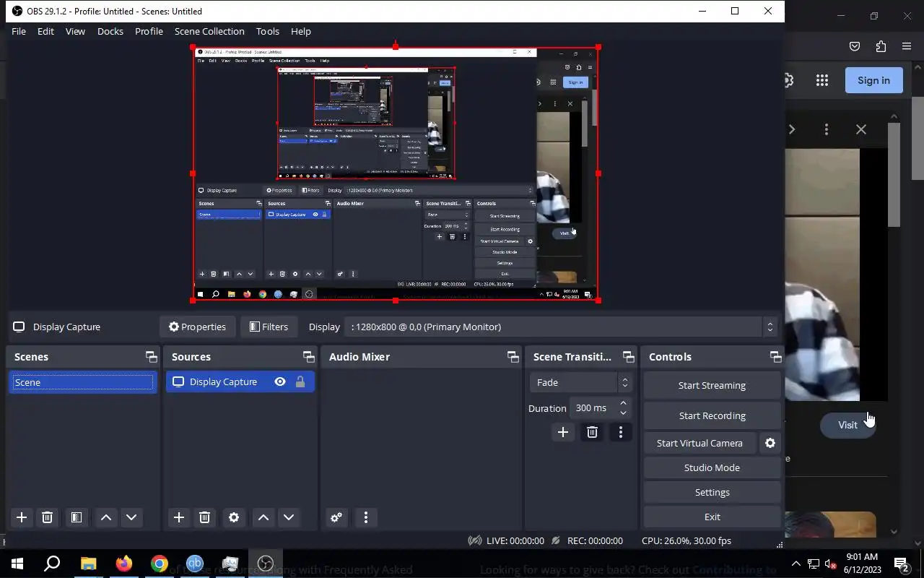This screenshot has width=924, height=578.
Task: Open the View menu
Action: click(75, 31)
